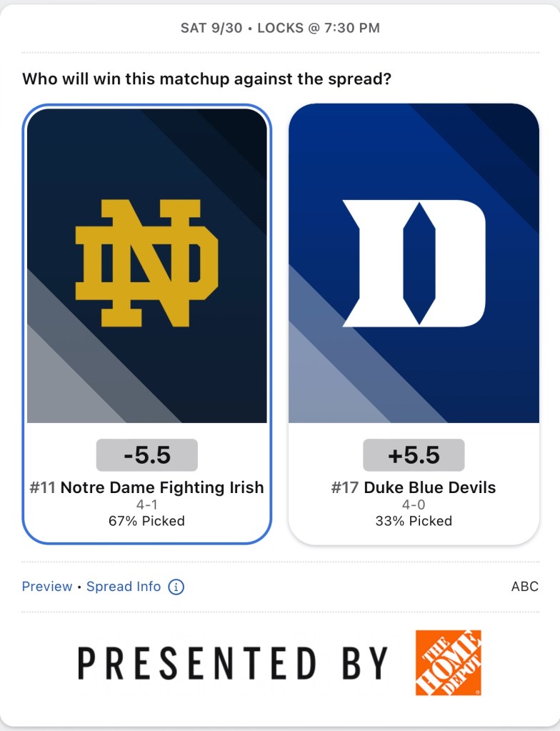This screenshot has height=731, width=560.
Task: Click the Notre Dame ND monogram logo
Action: [x=146, y=263]
